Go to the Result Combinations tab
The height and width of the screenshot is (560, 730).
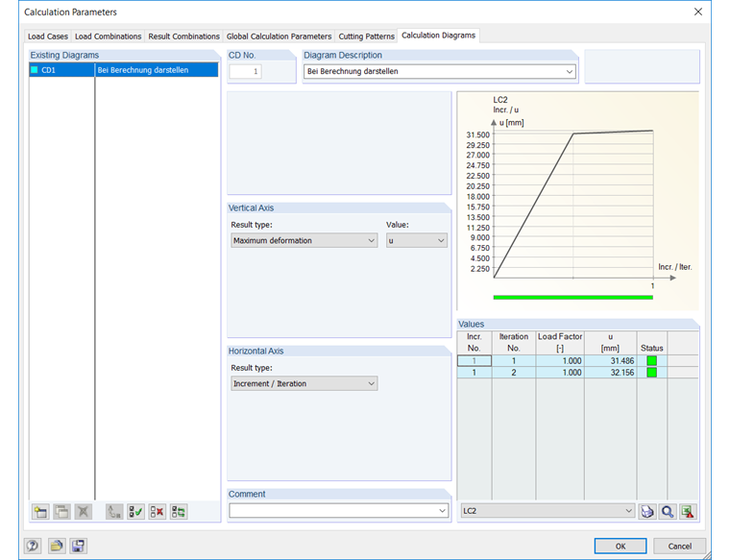point(183,37)
